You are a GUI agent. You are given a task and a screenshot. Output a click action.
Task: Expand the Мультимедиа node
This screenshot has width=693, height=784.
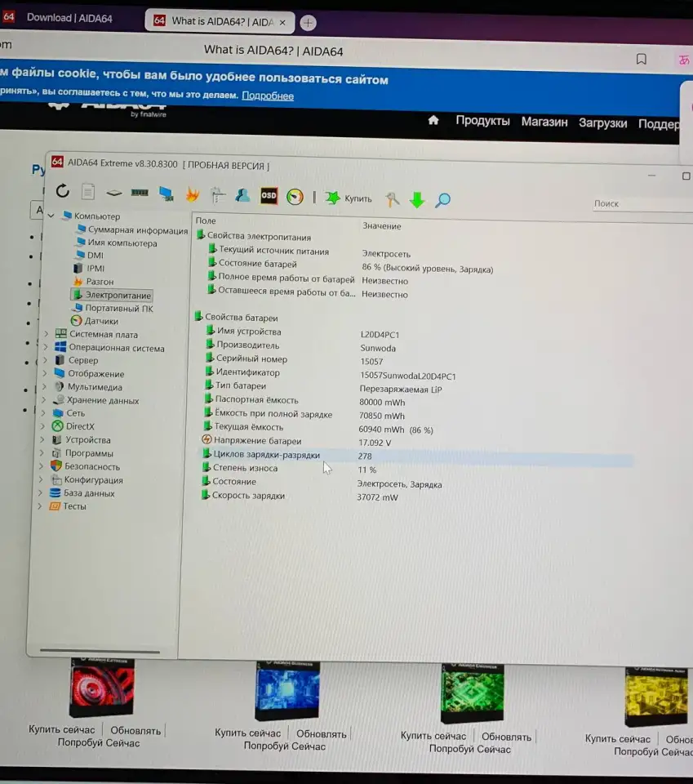[x=44, y=386]
